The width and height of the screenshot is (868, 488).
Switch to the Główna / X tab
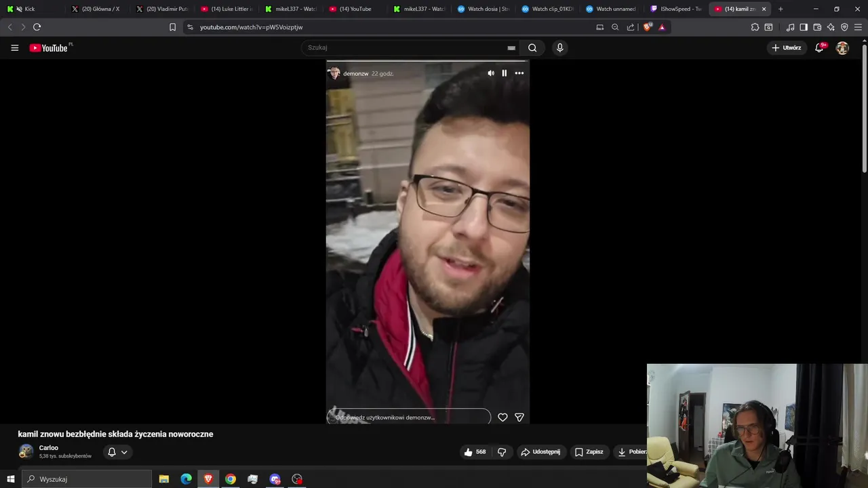97,9
